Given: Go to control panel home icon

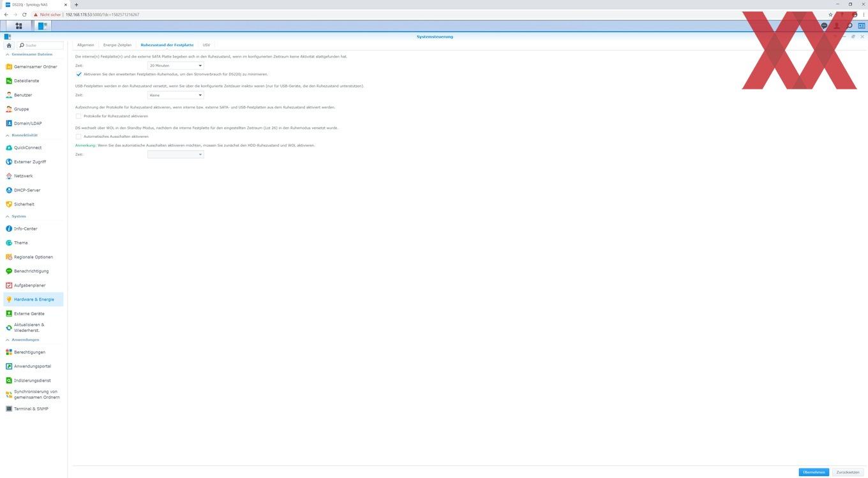Looking at the screenshot, I should [x=9, y=45].
